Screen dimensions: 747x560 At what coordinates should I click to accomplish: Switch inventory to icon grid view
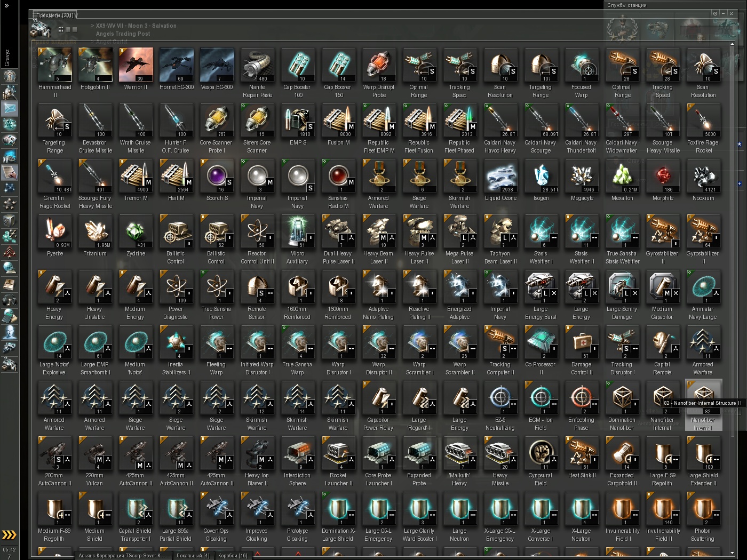(61, 29)
